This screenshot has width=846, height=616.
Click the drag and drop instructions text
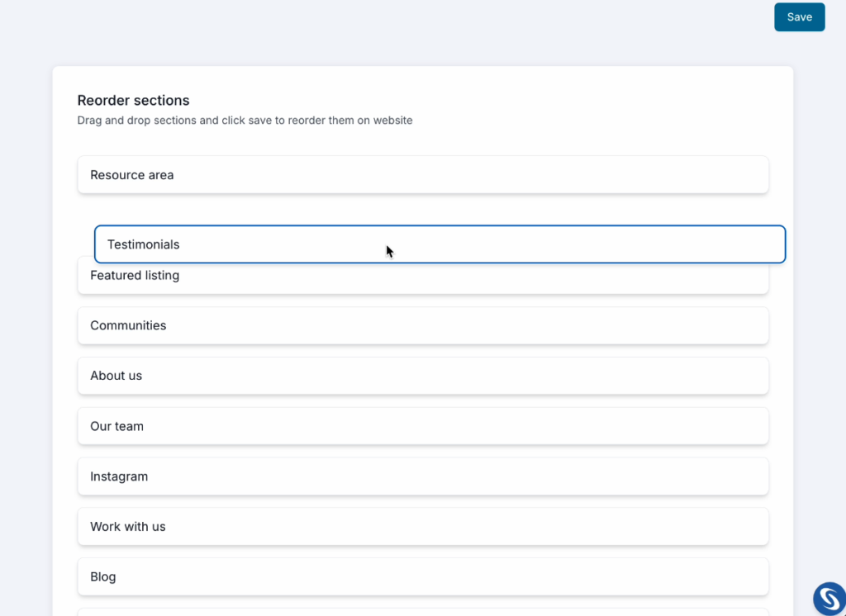[245, 121]
